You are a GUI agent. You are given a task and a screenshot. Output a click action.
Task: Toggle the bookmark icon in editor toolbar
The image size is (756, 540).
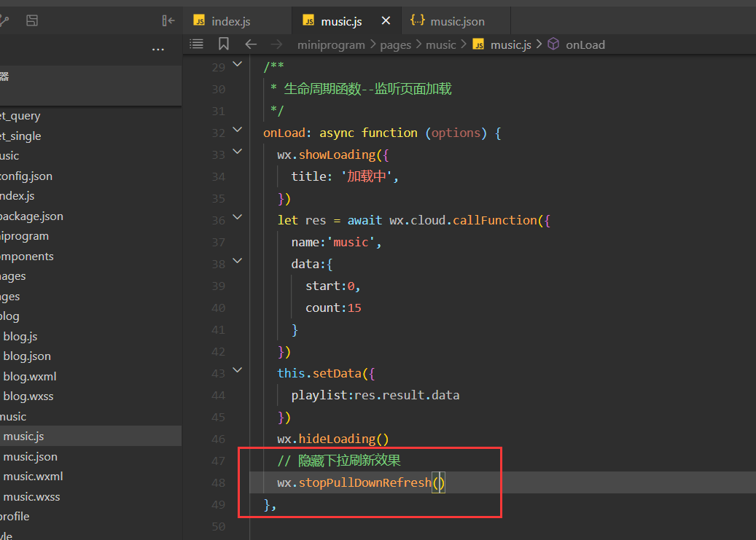tap(223, 44)
